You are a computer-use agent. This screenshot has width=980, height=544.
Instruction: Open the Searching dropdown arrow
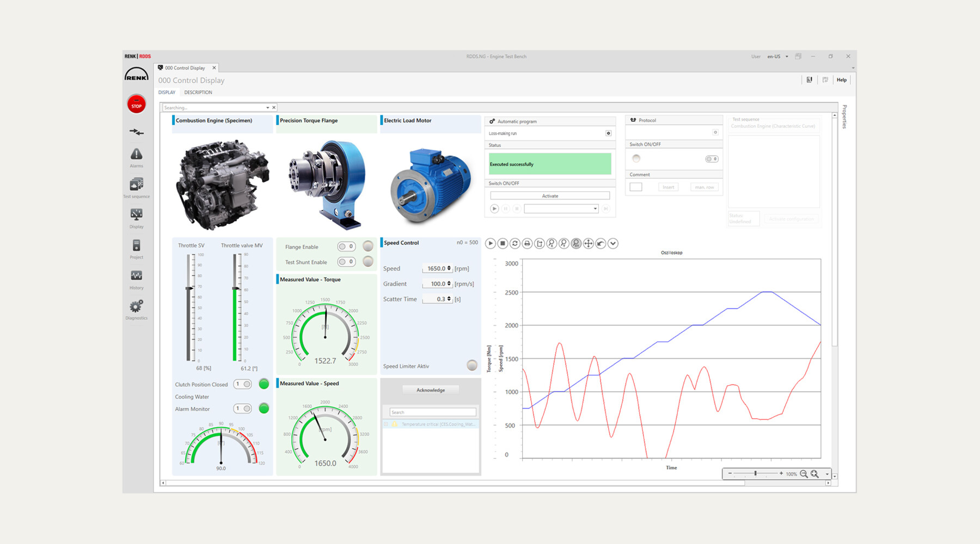[267, 107]
